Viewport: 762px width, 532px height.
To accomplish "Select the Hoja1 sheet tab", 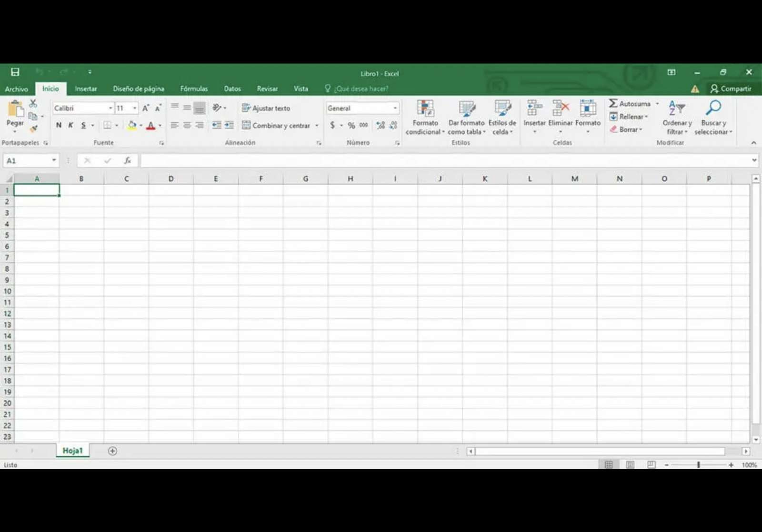I will [x=72, y=451].
